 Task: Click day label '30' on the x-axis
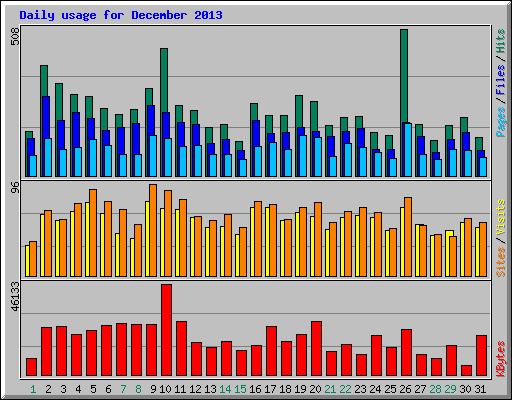pos(465,389)
